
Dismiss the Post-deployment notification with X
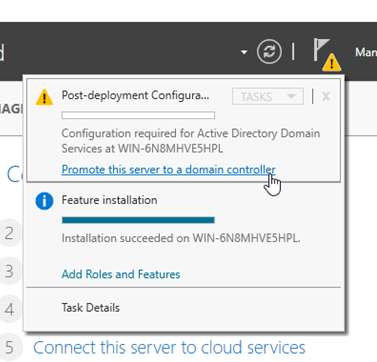326,96
